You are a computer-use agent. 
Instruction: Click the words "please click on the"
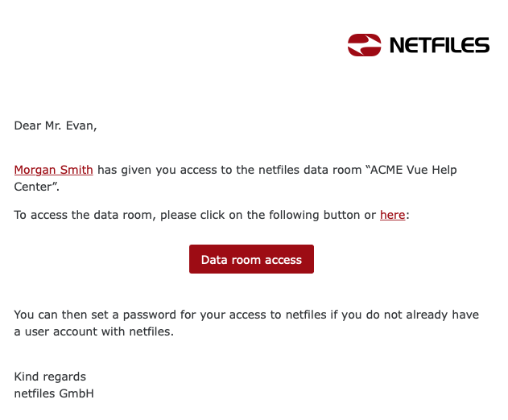(x=213, y=215)
